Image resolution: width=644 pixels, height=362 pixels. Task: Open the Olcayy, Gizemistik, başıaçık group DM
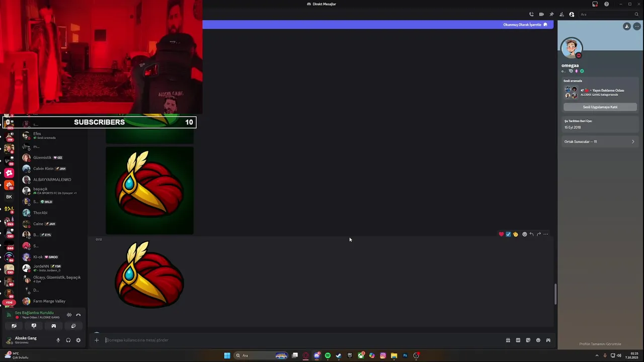coord(52,279)
